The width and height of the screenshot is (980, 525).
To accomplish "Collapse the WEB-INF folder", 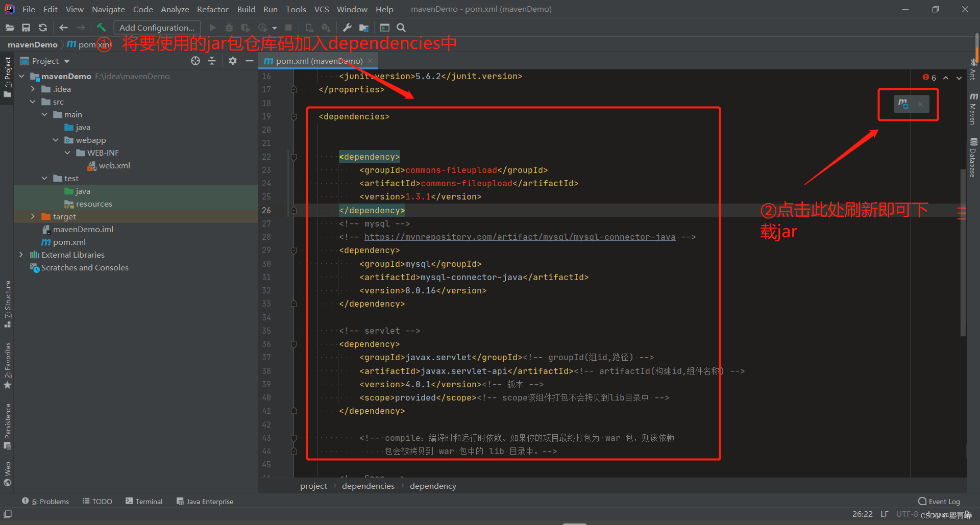I will point(67,153).
